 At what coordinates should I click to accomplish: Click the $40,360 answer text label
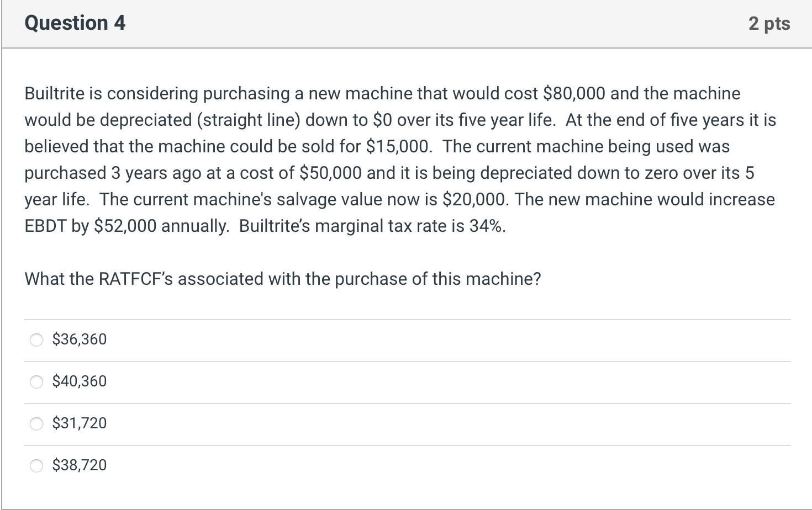tap(80, 381)
